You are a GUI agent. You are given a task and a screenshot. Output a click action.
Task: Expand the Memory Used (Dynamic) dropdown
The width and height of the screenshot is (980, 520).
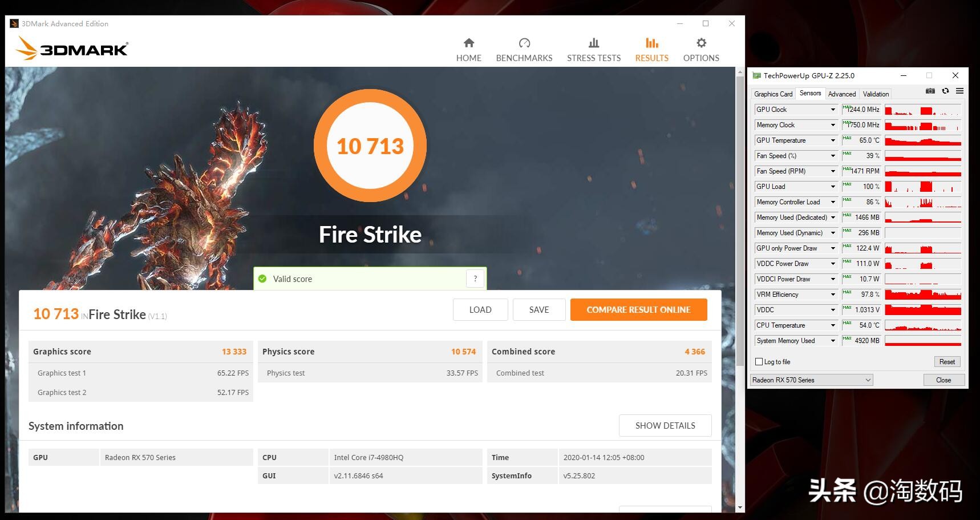pos(833,233)
